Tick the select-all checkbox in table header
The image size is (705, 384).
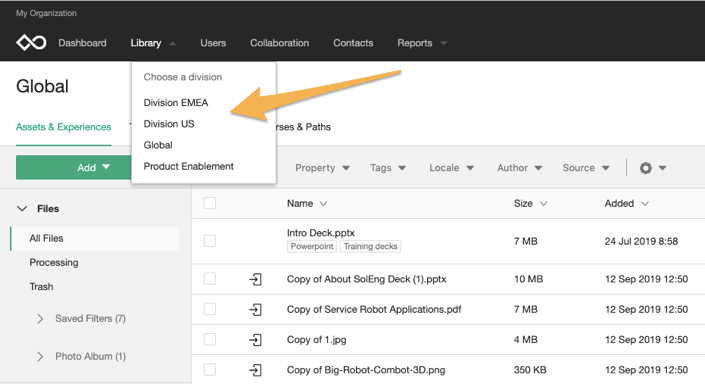[x=210, y=203]
